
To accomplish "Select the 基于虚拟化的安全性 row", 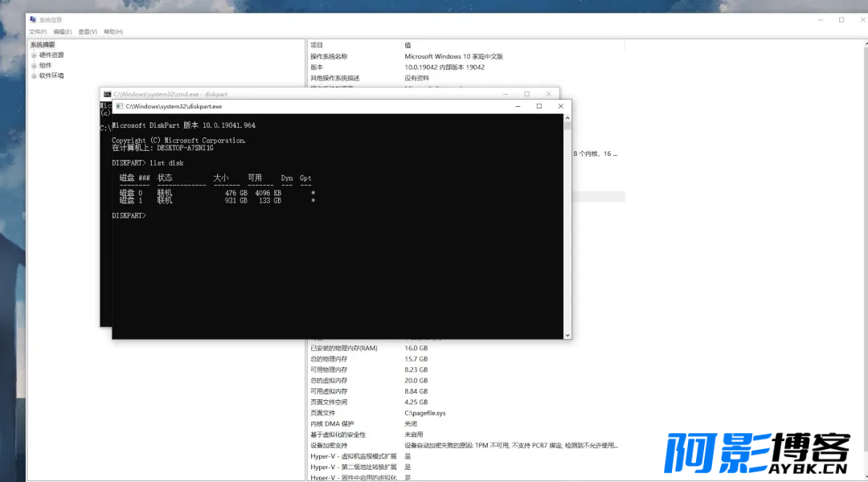I will (466, 435).
